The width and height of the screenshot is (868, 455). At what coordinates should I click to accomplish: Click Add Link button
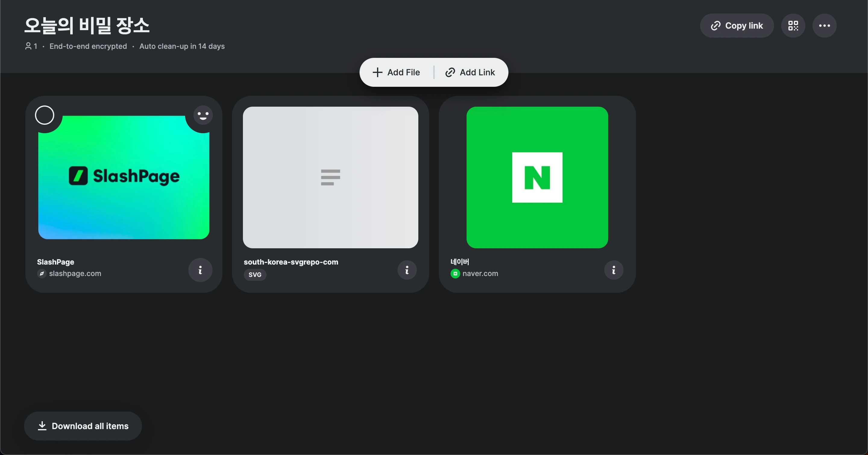pyautogui.click(x=470, y=72)
